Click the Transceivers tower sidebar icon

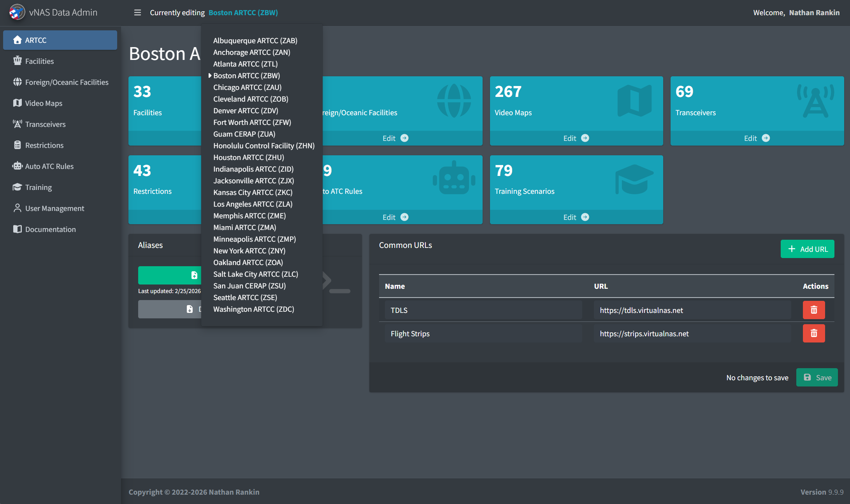click(x=18, y=124)
